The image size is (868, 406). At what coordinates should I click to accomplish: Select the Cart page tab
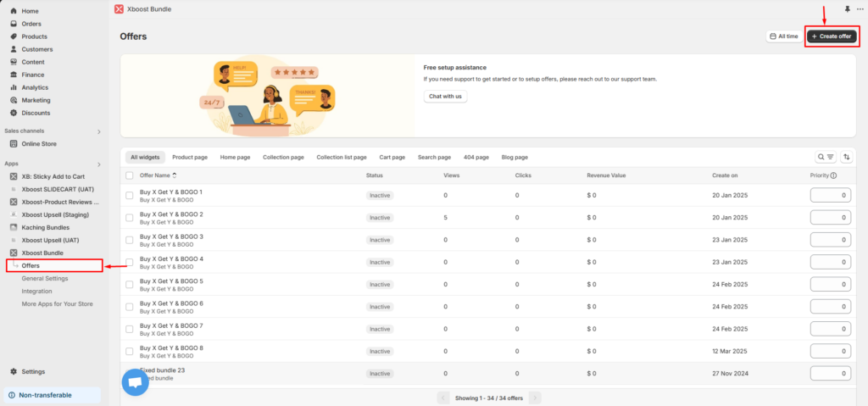pos(392,157)
